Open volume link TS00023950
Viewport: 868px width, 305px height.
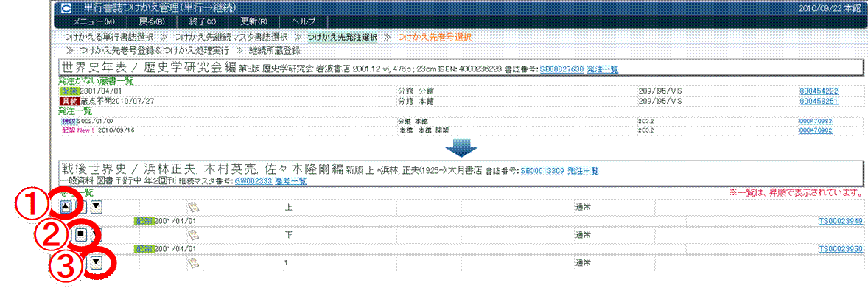(840, 249)
